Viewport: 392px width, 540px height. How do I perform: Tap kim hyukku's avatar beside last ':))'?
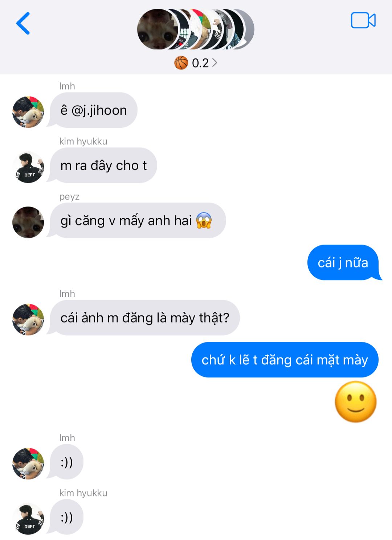(28, 519)
